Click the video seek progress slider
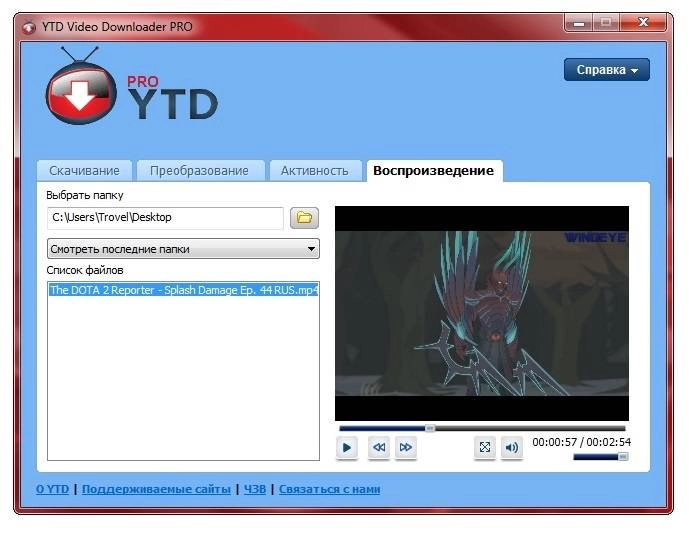691x534 pixels. tap(482, 428)
